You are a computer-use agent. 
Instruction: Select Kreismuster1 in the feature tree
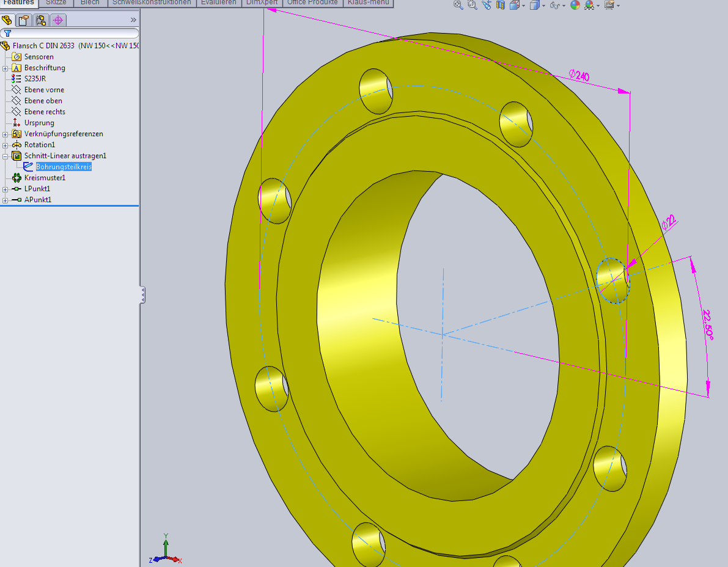45,178
